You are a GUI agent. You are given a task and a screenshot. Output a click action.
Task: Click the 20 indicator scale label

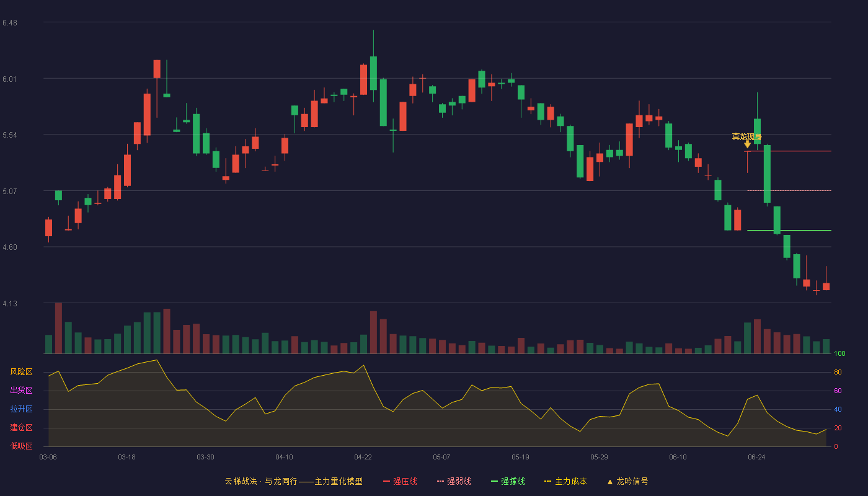point(838,428)
